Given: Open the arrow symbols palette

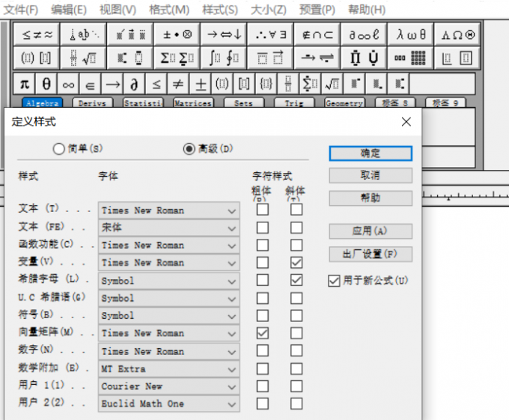Looking at the screenshot, I should [224, 34].
